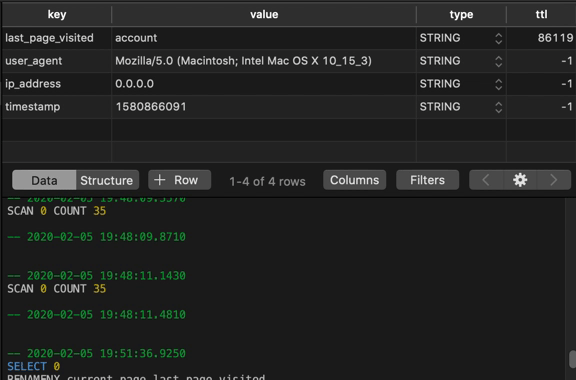Screen dimensions: 576x380
Task: Open type dropdown for ip_address row
Action: [498, 84]
